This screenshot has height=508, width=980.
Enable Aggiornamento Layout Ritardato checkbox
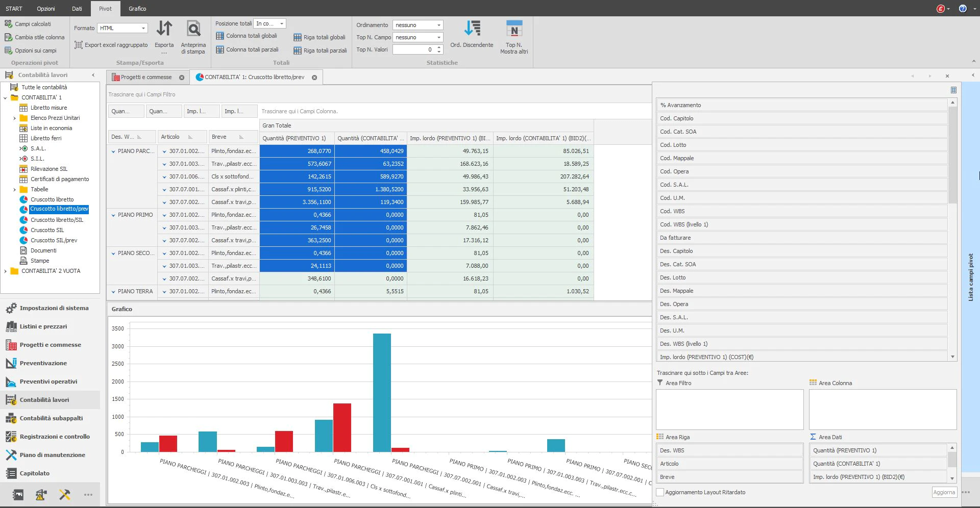[660, 492]
